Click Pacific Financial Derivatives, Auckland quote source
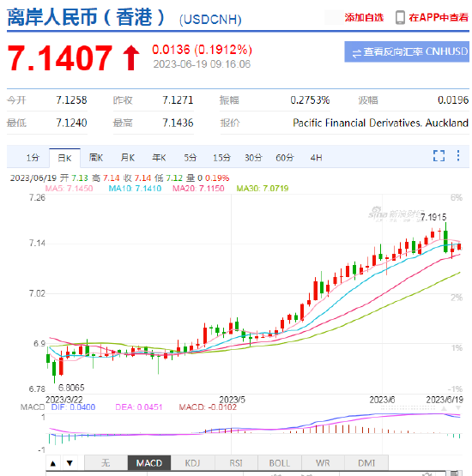This screenshot has height=476, width=472. coord(380,123)
